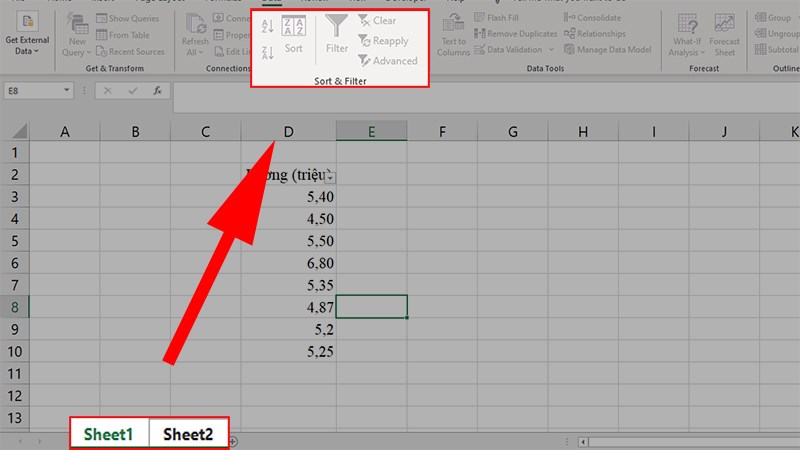Click Text to Columns
Viewport: 800px width, 450px height.
pos(453,36)
